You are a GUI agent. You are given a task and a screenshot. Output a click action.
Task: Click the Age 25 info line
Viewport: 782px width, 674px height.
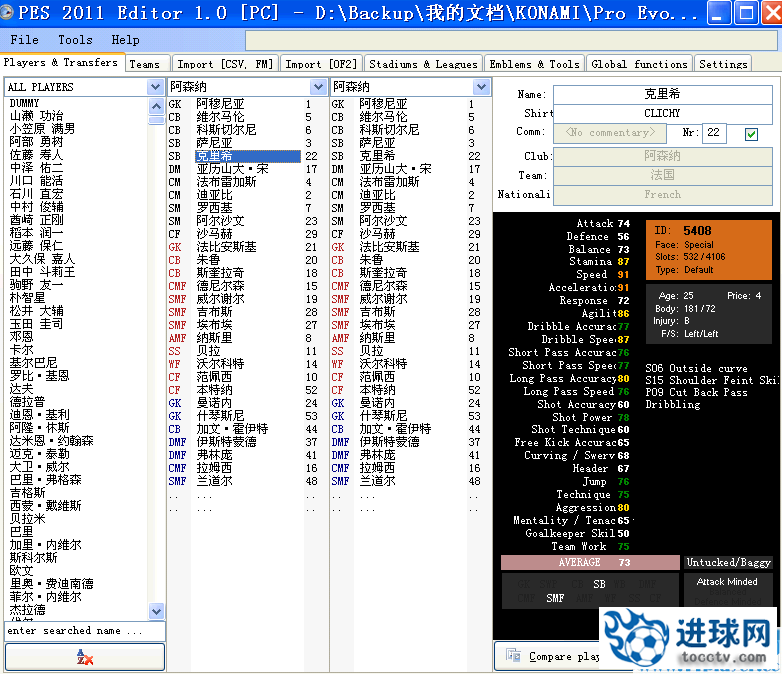pos(676,295)
